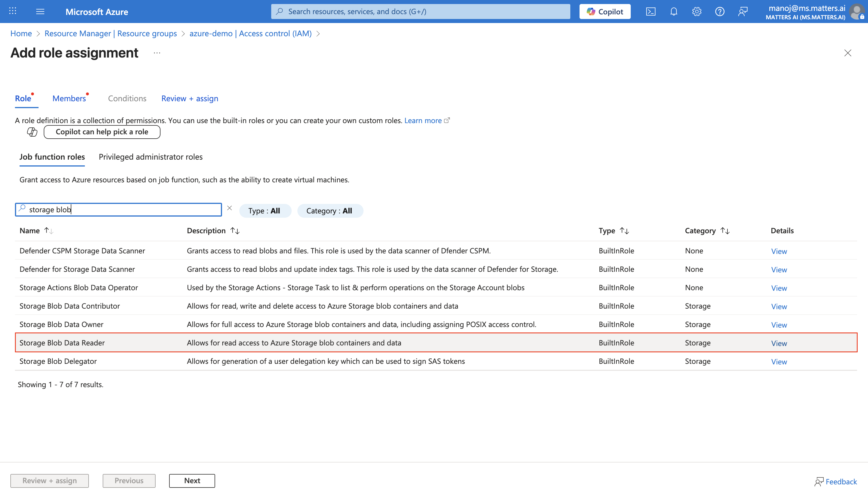Click the Copilot can help pick a role button

[x=102, y=132]
